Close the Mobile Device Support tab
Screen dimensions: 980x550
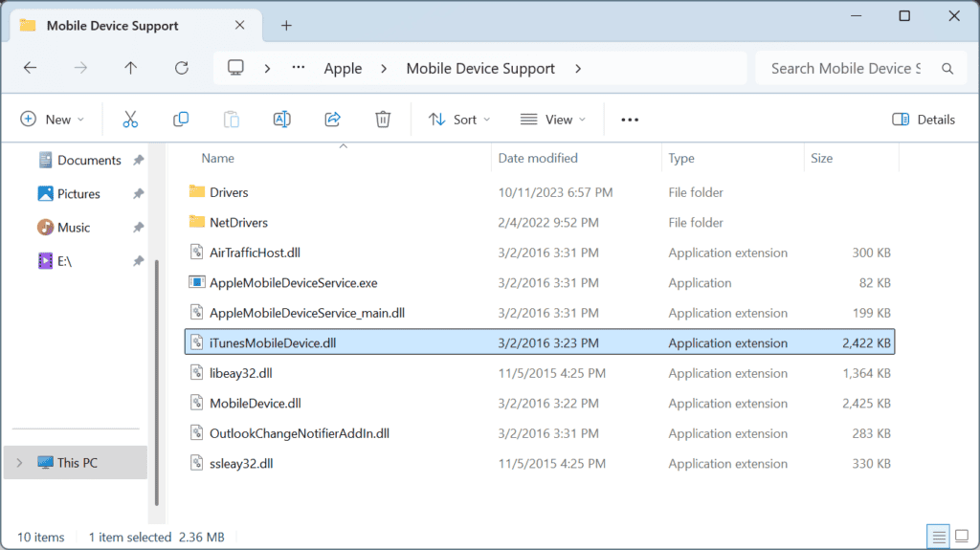[240, 25]
